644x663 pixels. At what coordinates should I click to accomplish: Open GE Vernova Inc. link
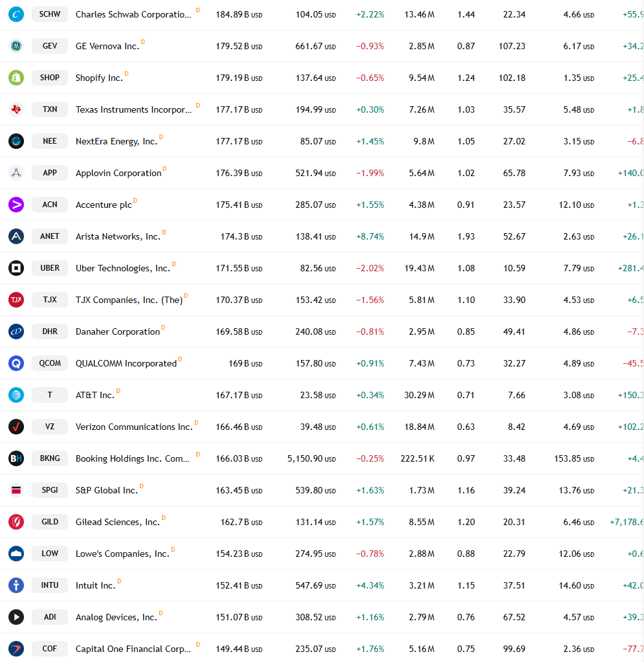click(107, 46)
